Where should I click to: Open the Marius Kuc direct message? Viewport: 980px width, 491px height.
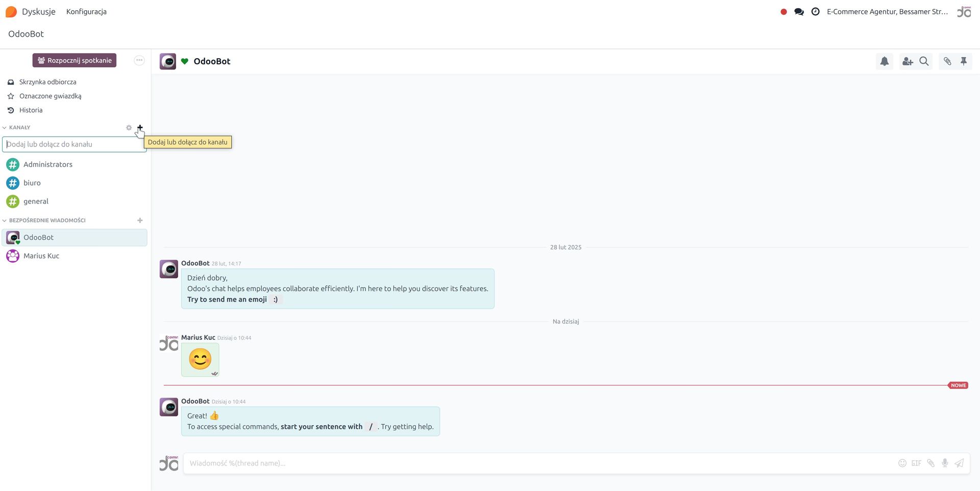click(75, 256)
